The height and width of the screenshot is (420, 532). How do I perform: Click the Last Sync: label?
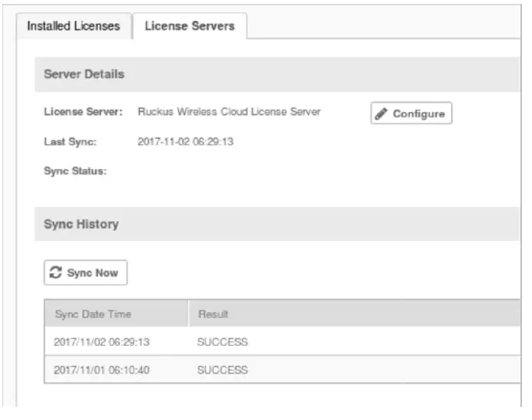coord(70,142)
